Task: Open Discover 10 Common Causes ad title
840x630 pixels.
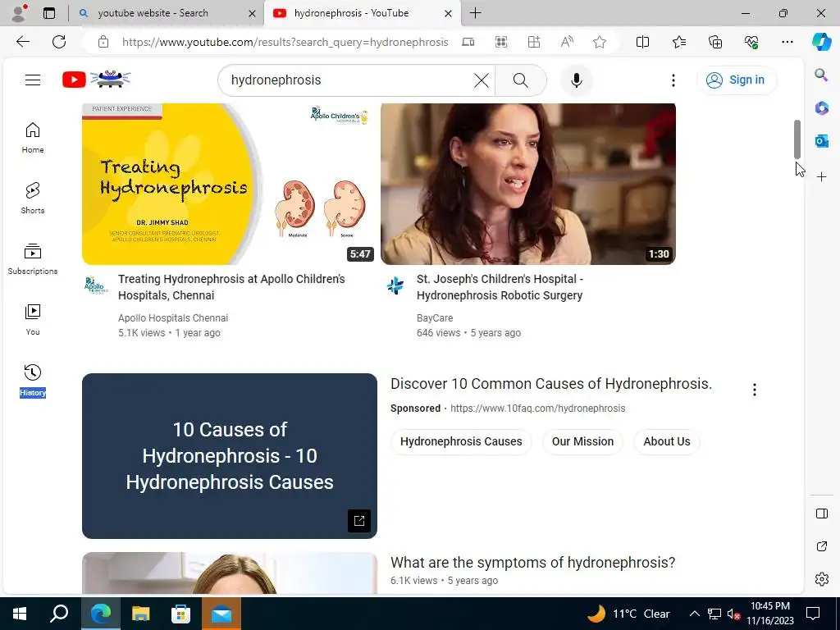Action: click(551, 384)
